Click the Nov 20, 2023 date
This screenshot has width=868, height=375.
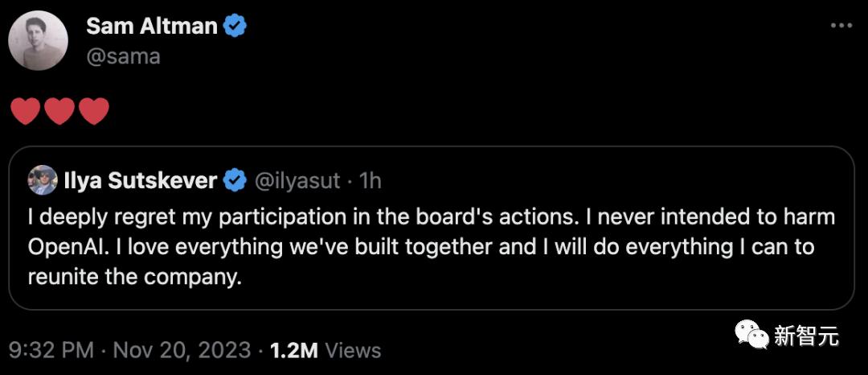pos(182,350)
